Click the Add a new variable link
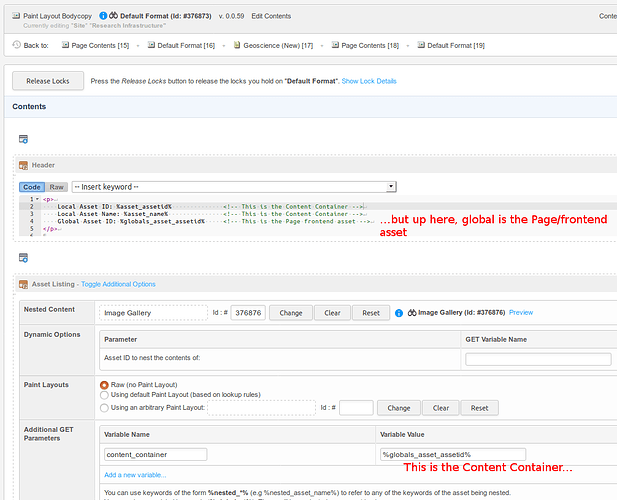 pyautogui.click(x=135, y=474)
